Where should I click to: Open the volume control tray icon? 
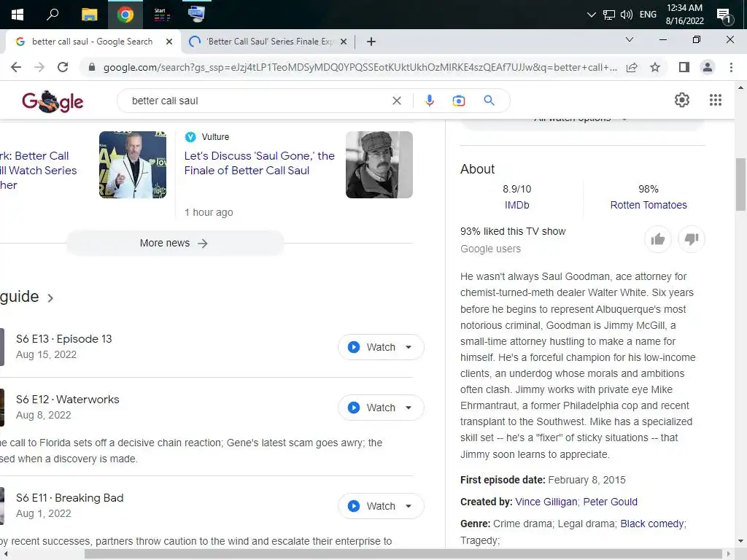pos(626,15)
